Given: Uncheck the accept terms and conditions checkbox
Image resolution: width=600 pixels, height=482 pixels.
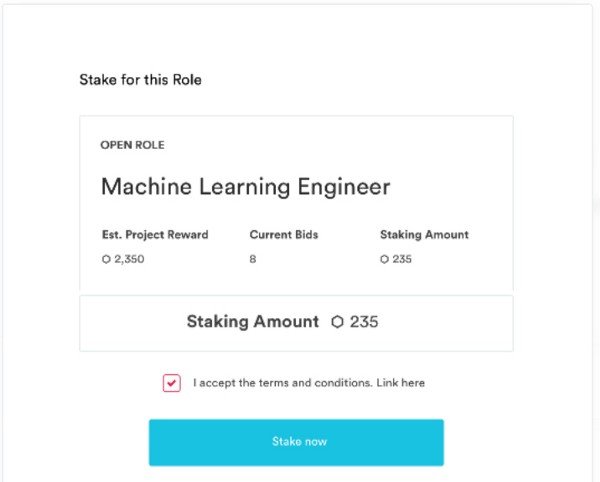Looking at the screenshot, I should tap(171, 383).
